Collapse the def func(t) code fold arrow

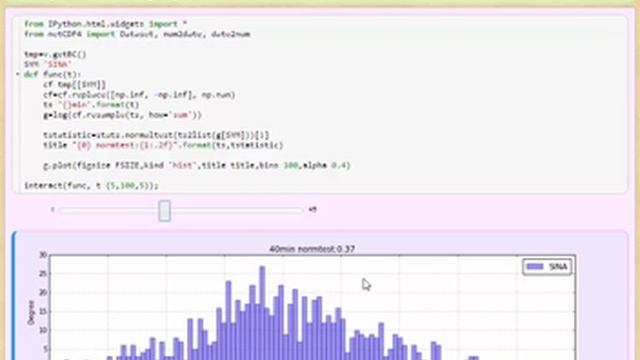pos(18,74)
